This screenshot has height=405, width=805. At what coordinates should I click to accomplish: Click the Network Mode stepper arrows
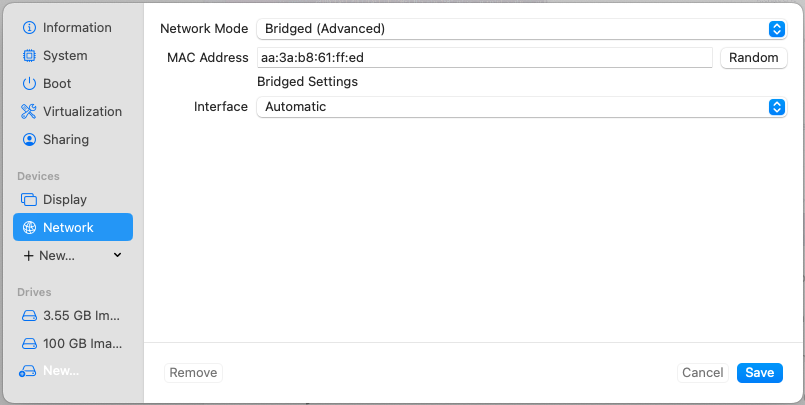tap(777, 29)
